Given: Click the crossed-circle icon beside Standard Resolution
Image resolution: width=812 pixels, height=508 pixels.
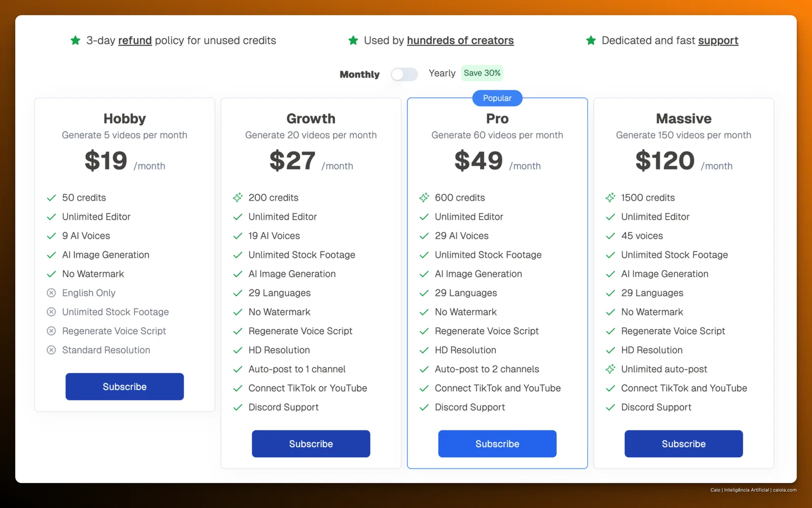Looking at the screenshot, I should [x=51, y=350].
